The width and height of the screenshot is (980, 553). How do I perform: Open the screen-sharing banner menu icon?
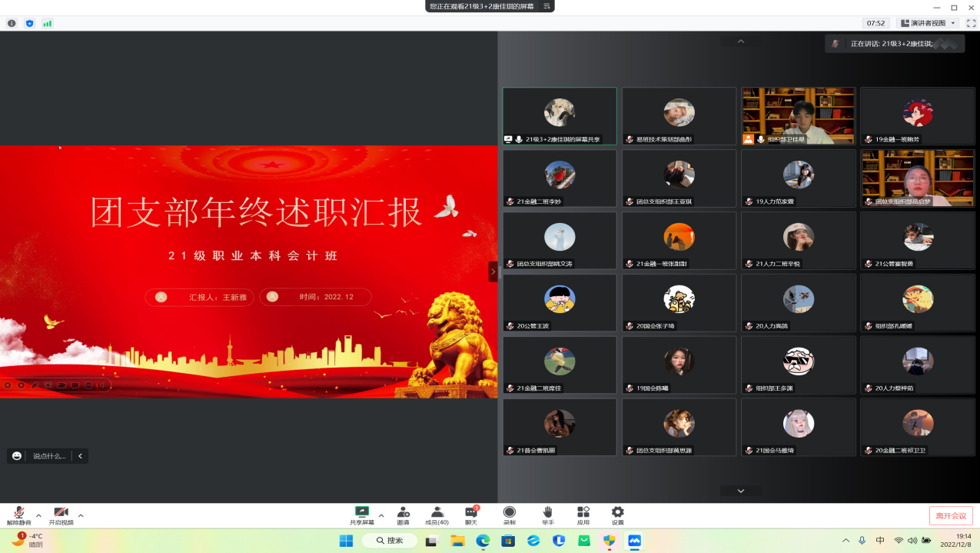(546, 6)
